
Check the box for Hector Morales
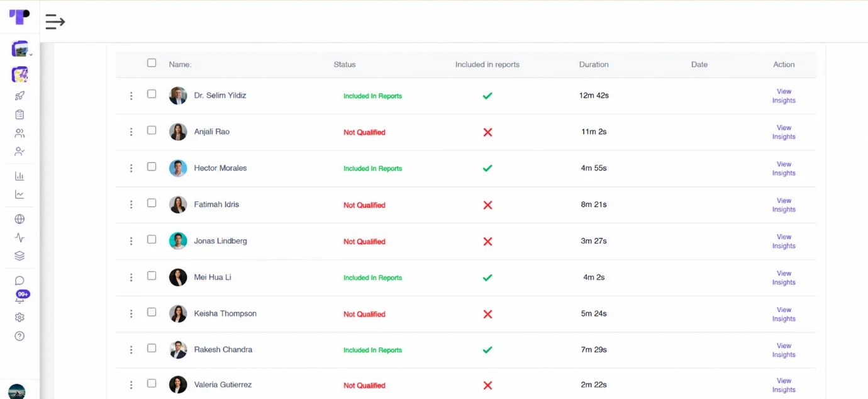(x=152, y=167)
